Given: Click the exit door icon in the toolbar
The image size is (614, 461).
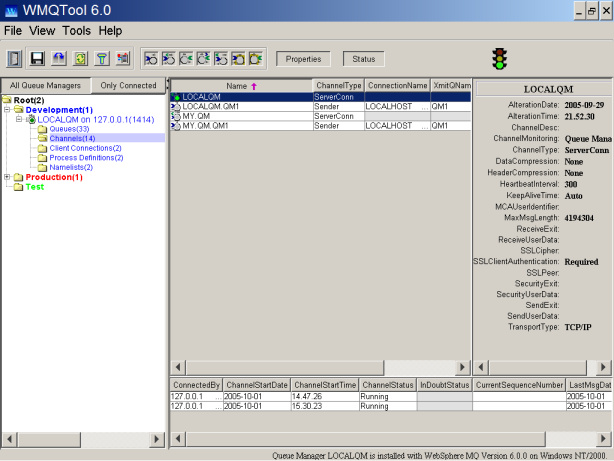Looking at the screenshot, I should [x=14, y=59].
